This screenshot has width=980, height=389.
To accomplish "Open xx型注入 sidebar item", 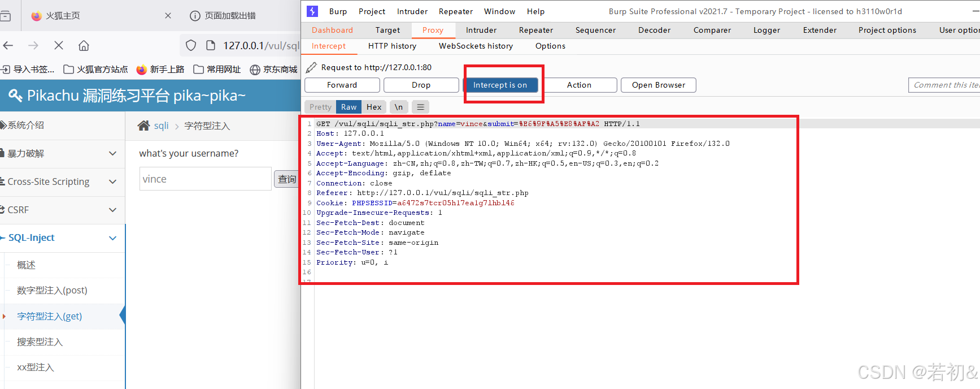I will pyautogui.click(x=35, y=367).
